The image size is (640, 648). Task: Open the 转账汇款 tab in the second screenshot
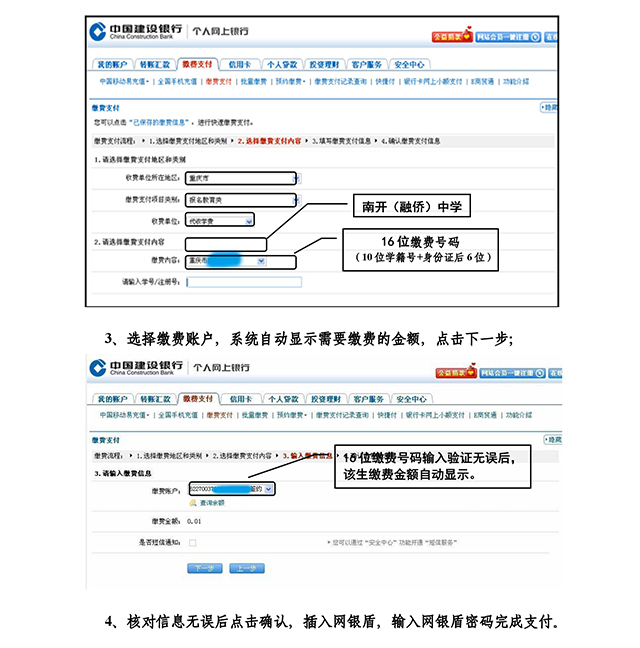(x=155, y=399)
